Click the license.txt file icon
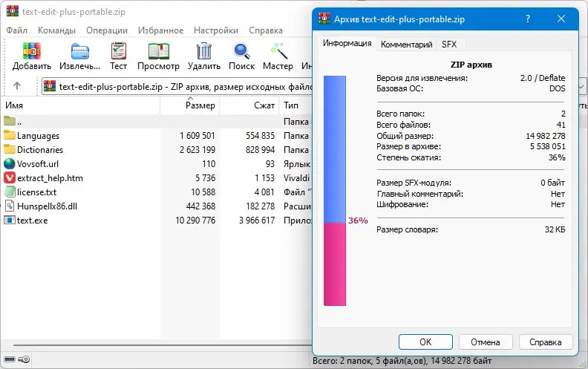The width and height of the screenshot is (588, 369). pyautogui.click(x=10, y=192)
